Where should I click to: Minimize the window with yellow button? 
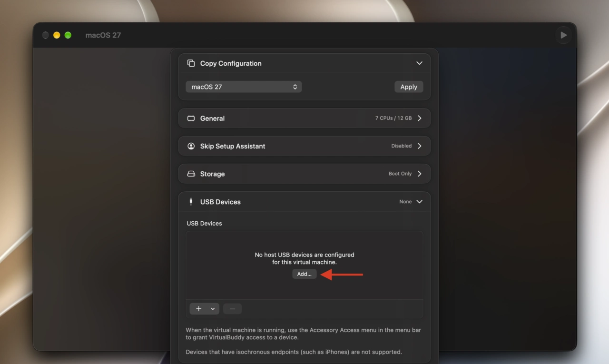click(x=57, y=35)
